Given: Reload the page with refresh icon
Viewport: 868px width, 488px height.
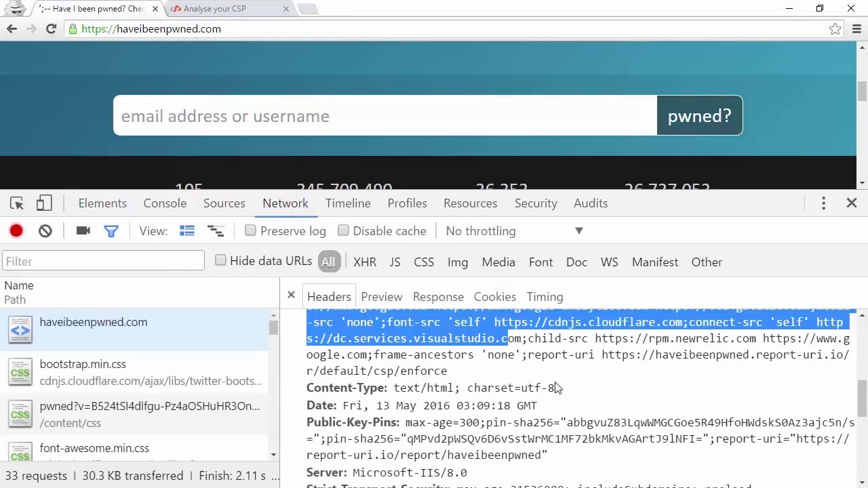Looking at the screenshot, I should (51, 29).
